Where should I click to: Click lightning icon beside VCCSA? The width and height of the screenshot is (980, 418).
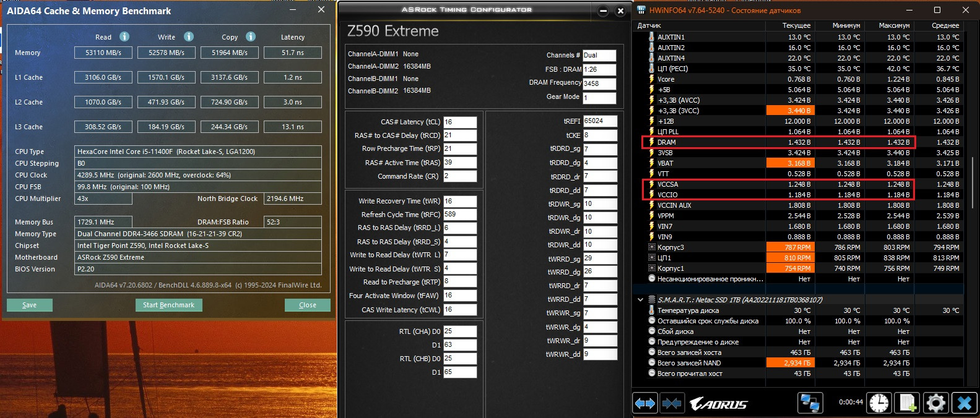(651, 184)
